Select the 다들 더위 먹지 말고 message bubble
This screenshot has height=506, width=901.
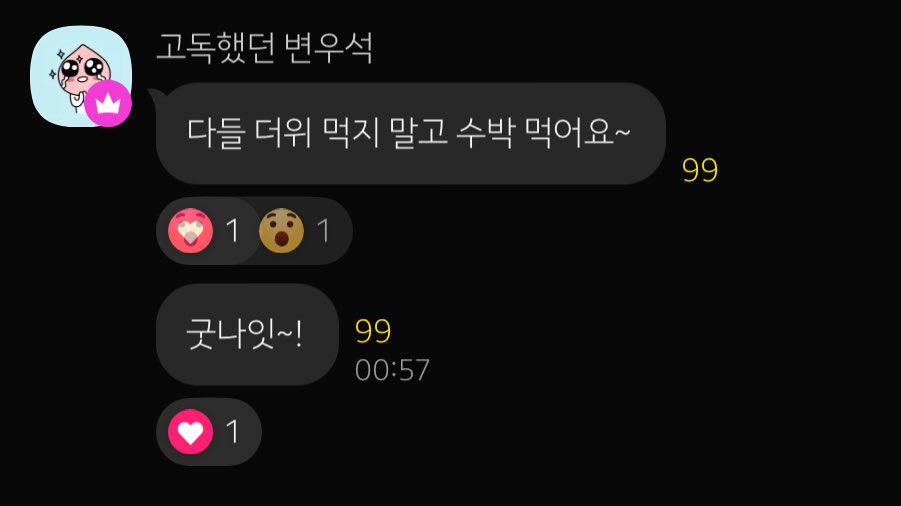pos(410,133)
